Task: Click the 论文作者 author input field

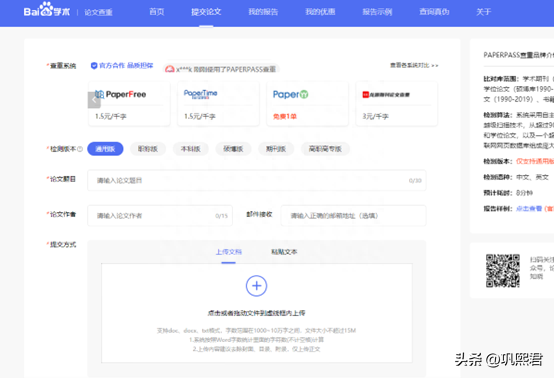Action: point(160,215)
